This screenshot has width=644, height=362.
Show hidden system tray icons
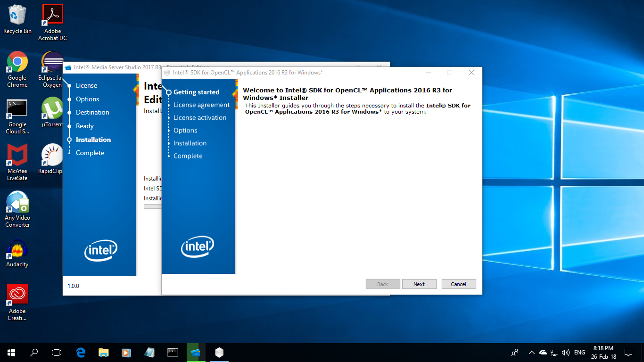point(532,352)
